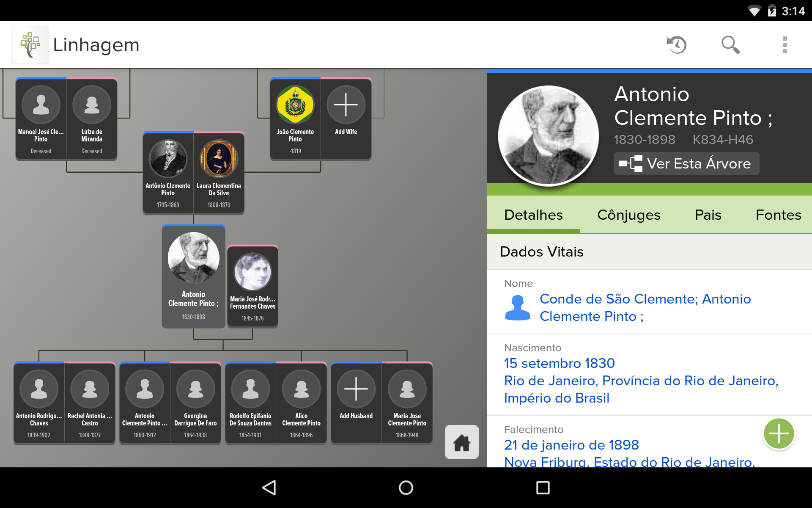Open the overflow menu (three dots)
812x508 pixels.
click(785, 44)
